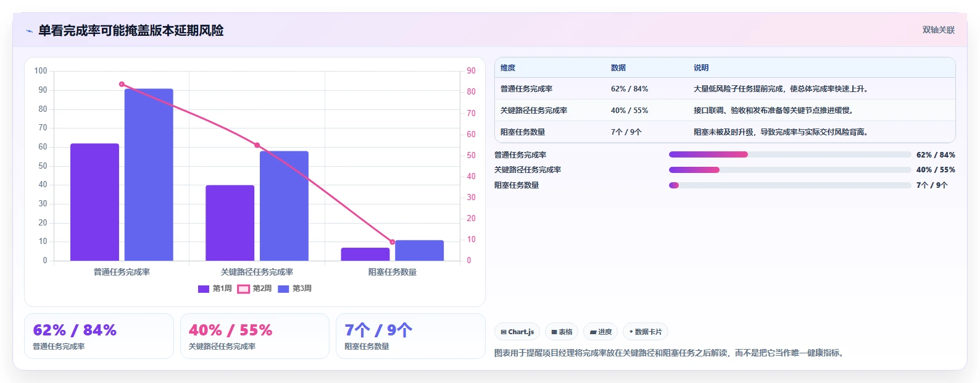Click the 第1周 bar for 阻塞任务数量
Viewport: 980px width, 383px height.
365,254
